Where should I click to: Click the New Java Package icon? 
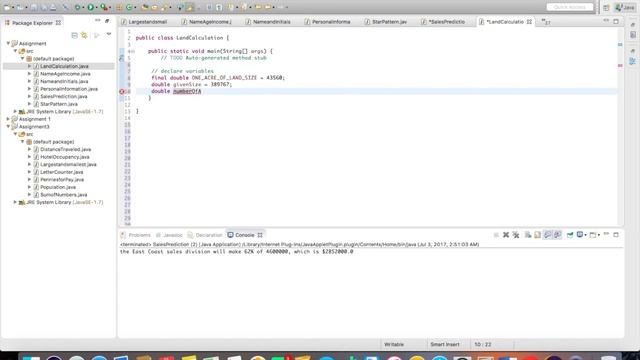pyautogui.click(x=119, y=7)
